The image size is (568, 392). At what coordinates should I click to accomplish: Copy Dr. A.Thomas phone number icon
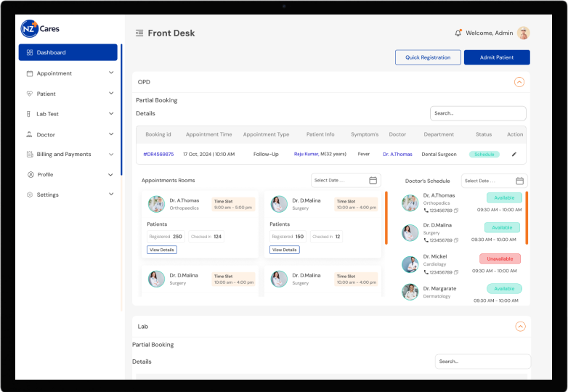pos(456,211)
